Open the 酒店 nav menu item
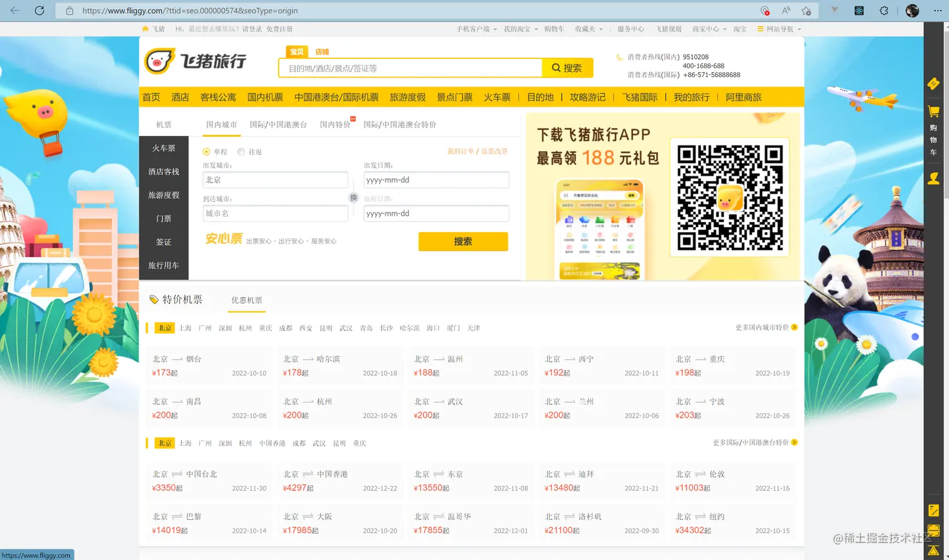The width and height of the screenshot is (949, 560). tap(180, 97)
